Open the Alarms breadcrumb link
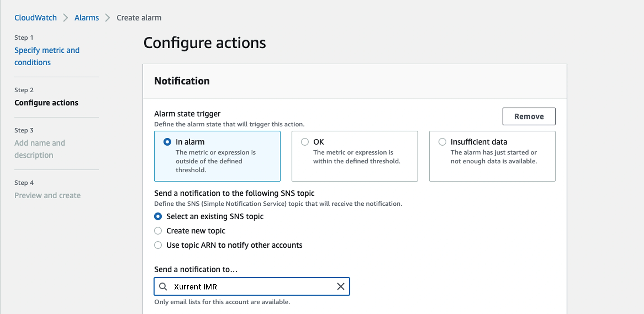644x314 pixels. (87, 18)
